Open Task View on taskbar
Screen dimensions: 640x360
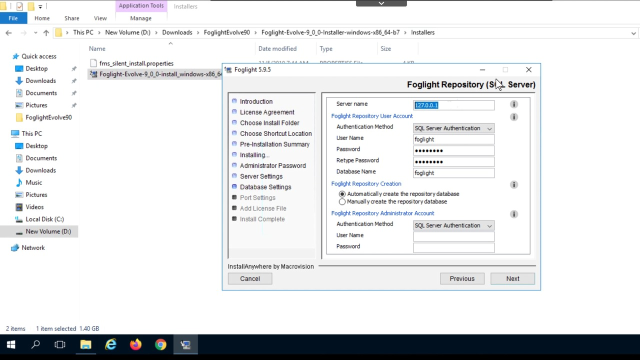(60, 345)
